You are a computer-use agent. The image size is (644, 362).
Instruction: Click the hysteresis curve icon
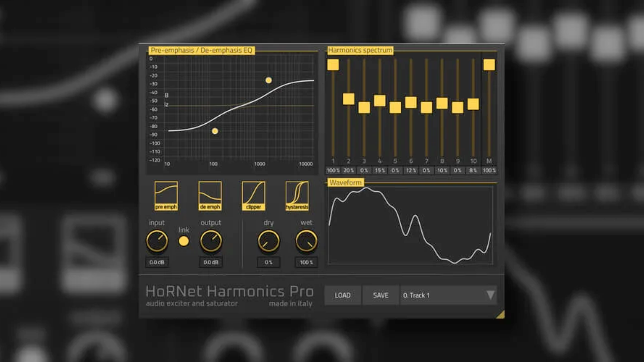click(297, 195)
